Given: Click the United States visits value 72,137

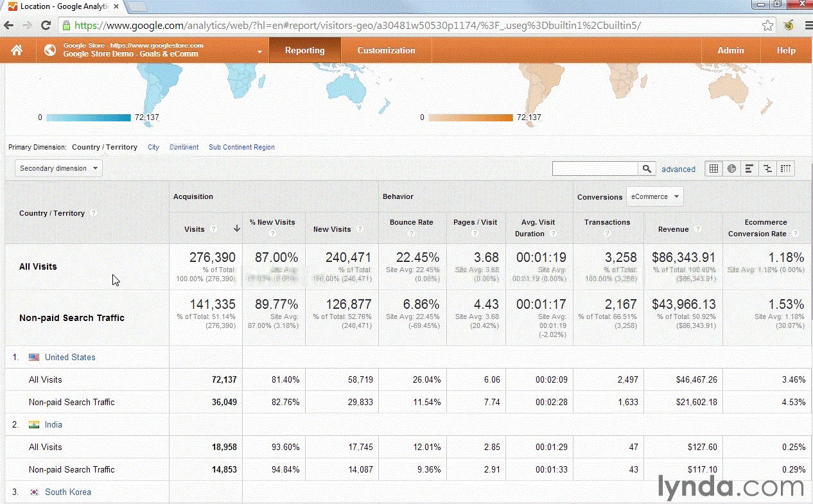Looking at the screenshot, I should (x=224, y=379).
